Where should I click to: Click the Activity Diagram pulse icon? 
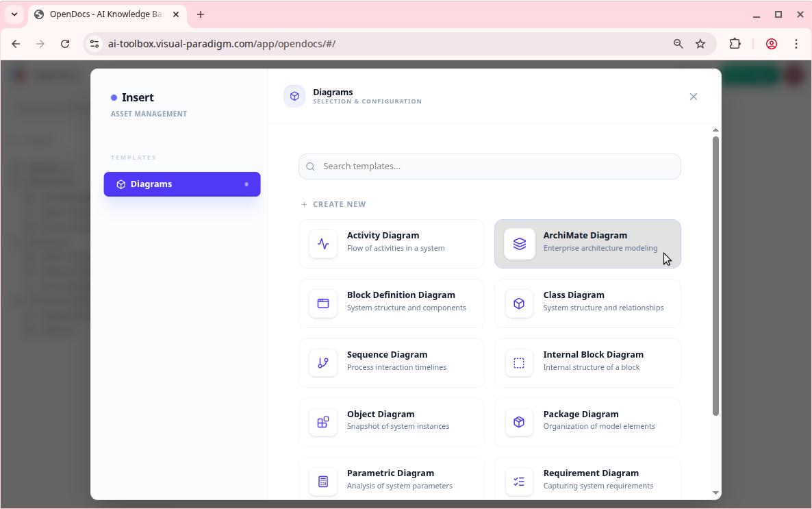(323, 244)
